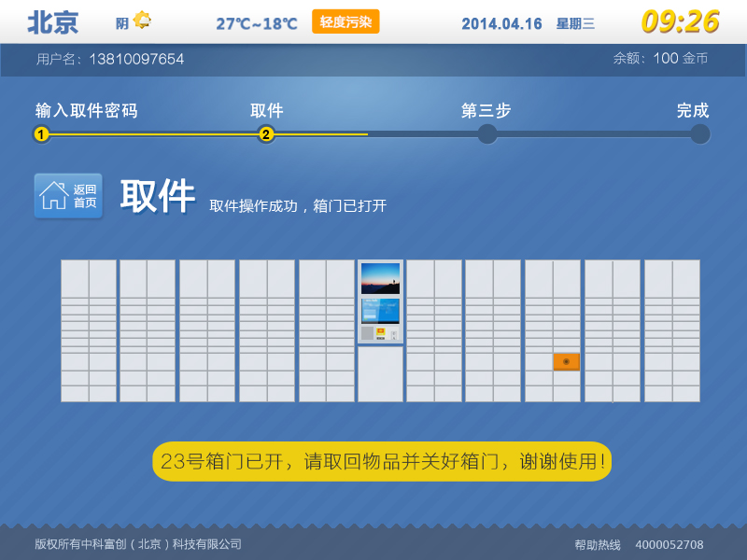This screenshot has width=747, height=560.
Task: Select the step circle numbered 1
Action: click(41, 134)
